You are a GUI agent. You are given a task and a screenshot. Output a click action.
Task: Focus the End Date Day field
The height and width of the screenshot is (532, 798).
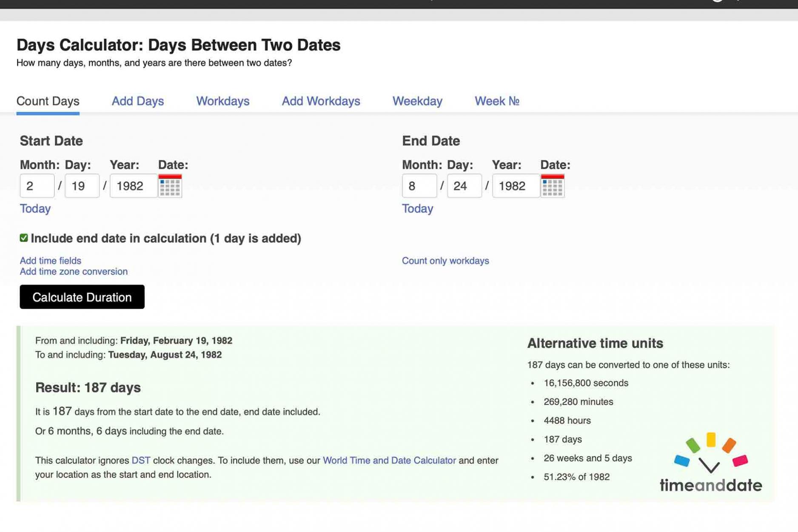[464, 186]
